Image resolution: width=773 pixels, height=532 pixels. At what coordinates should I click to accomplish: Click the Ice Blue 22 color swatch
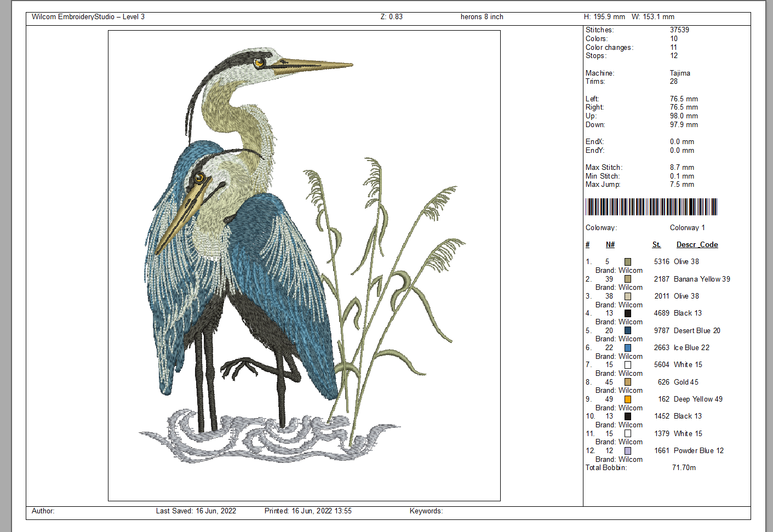point(628,348)
